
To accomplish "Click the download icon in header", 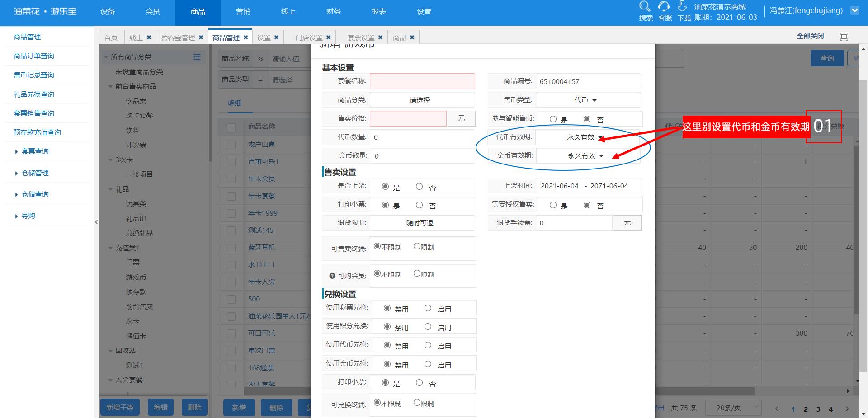I will 682,6.
